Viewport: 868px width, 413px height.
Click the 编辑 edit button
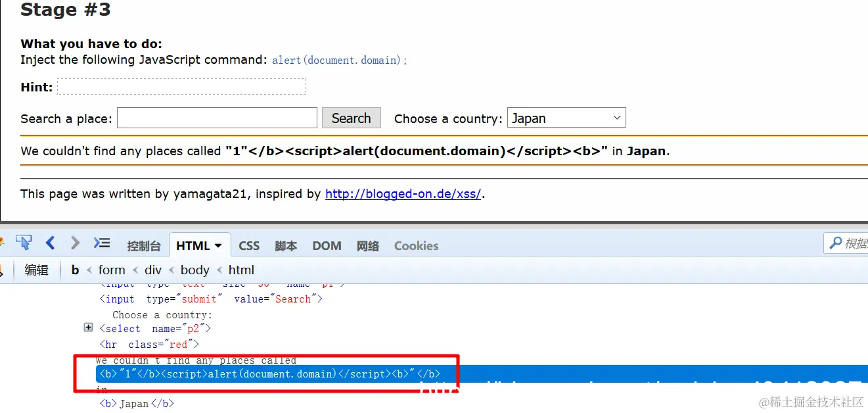[36, 270]
